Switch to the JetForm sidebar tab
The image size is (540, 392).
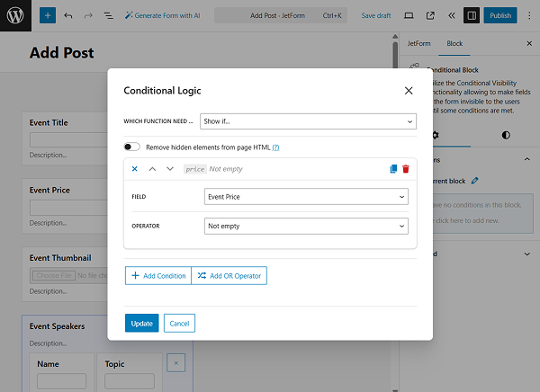tap(418, 44)
